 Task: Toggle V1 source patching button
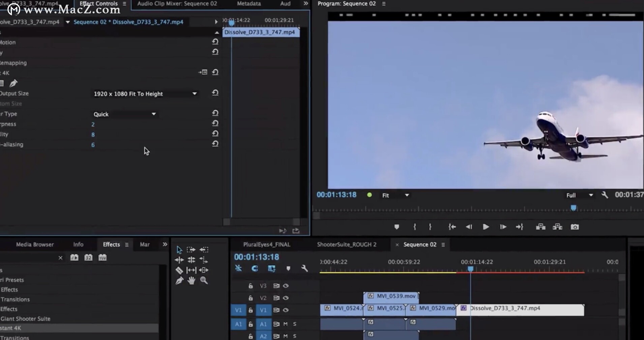238,310
